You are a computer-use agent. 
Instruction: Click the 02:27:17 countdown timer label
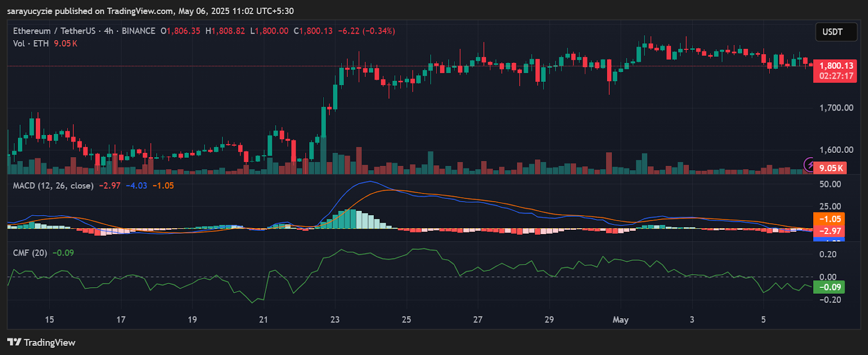(x=835, y=76)
